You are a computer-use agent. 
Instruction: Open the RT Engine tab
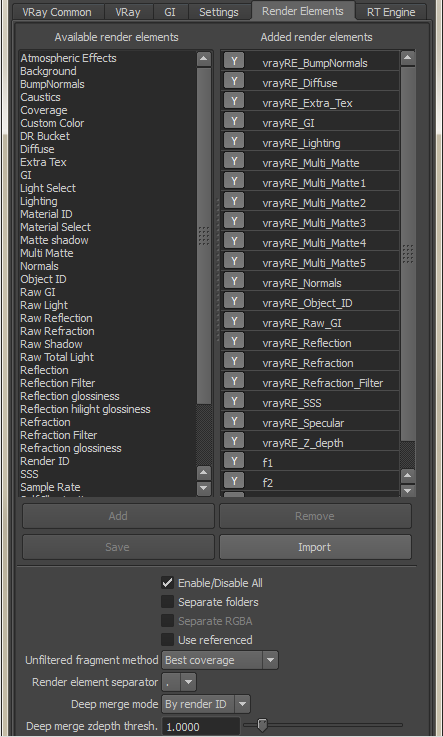point(391,12)
